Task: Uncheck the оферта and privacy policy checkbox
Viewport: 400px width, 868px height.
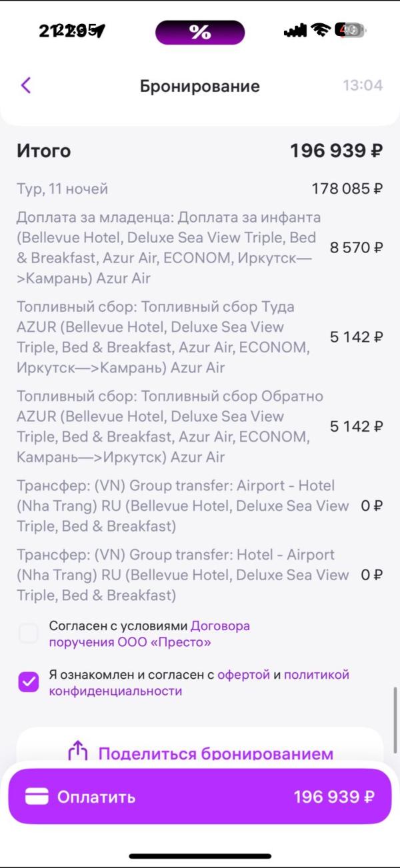Action: [29, 682]
